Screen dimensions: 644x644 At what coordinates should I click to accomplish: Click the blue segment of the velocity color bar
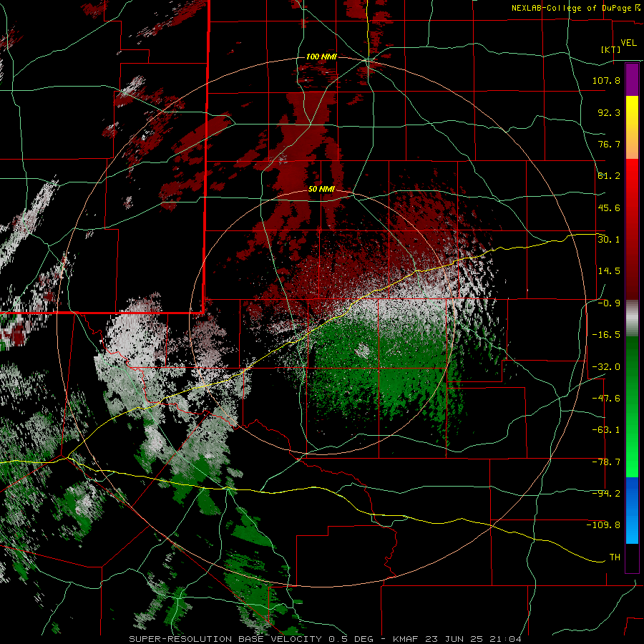coord(632,510)
